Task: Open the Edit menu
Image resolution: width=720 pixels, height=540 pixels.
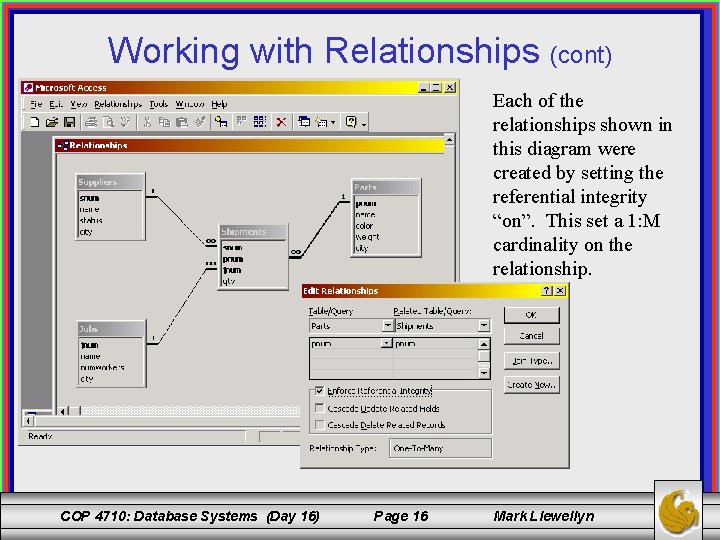Action: click(x=56, y=104)
